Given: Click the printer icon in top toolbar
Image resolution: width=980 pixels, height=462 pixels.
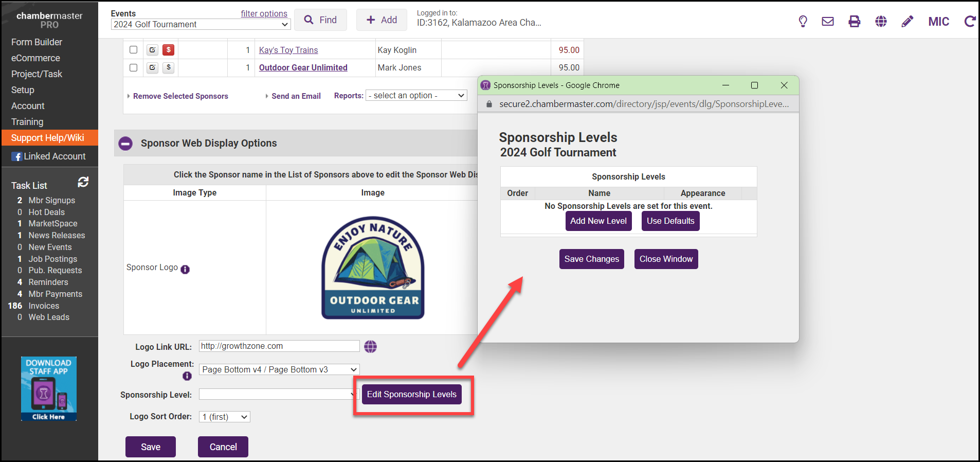Looking at the screenshot, I should click(854, 22).
